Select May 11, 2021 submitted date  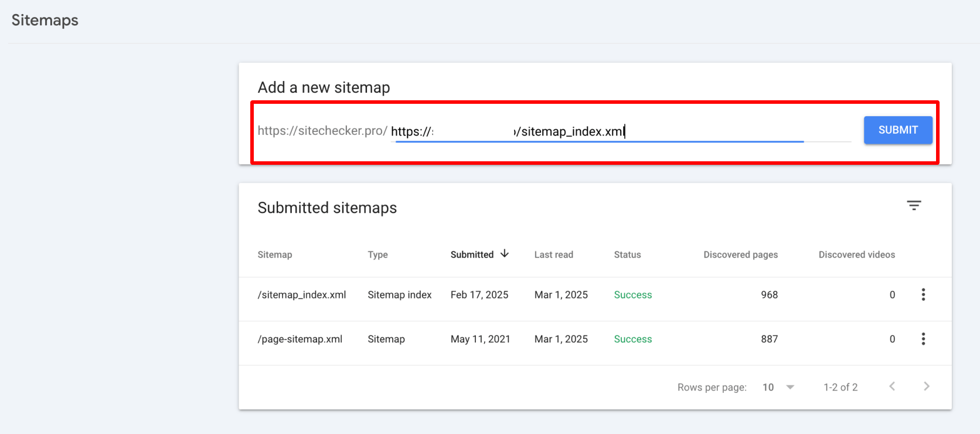[x=481, y=339]
